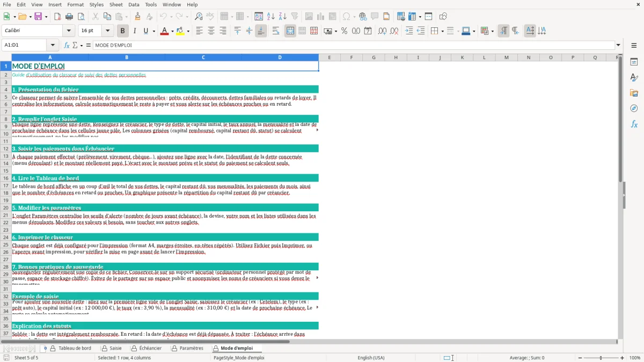This screenshot has height=362, width=644.
Task: Open the Save icon dropdown arrow
Action: click(46, 17)
